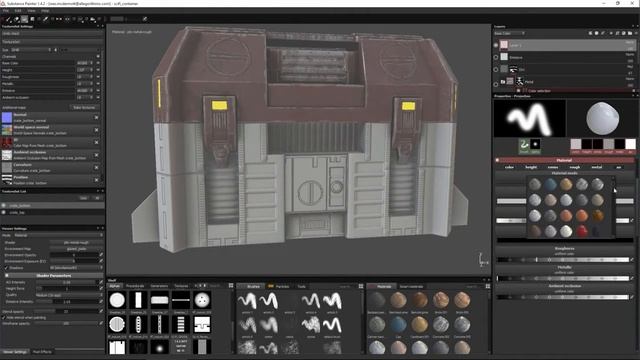Switch to the Post Effects tab
Image resolution: width=640 pixels, height=360 pixels.
click(42, 352)
